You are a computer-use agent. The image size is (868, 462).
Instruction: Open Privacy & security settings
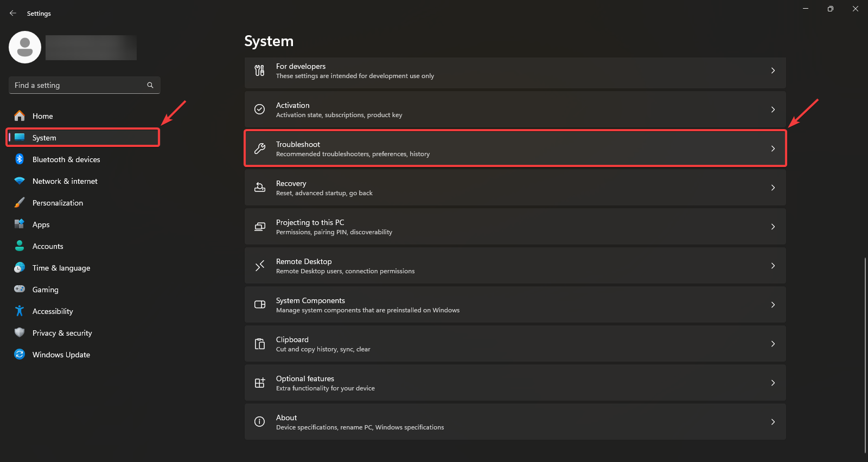(62, 333)
